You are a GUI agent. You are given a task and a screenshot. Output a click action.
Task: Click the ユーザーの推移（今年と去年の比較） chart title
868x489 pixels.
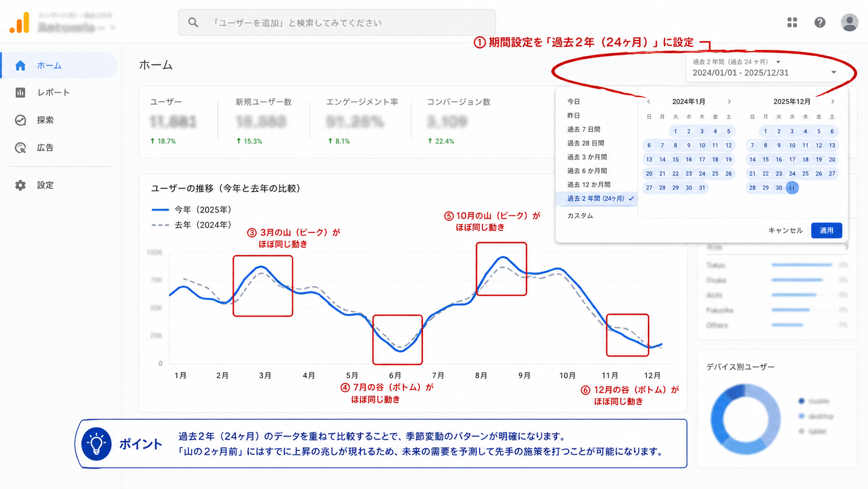pos(226,188)
